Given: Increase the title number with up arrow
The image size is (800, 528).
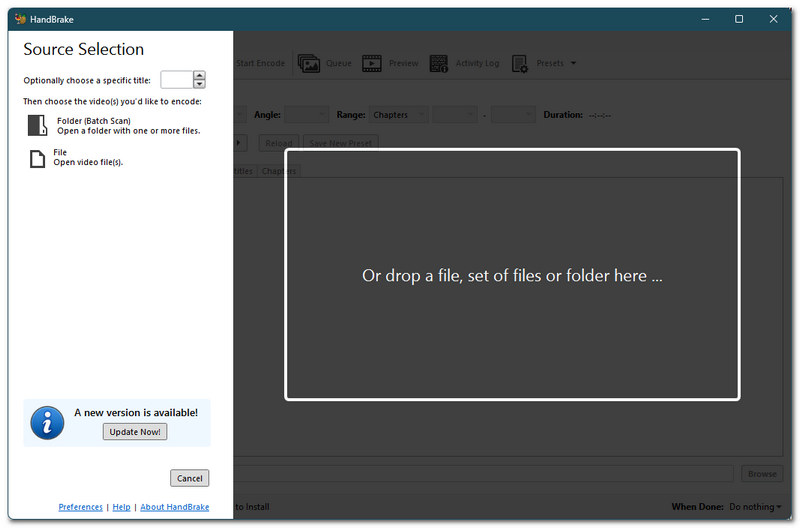Looking at the screenshot, I should (199, 76).
